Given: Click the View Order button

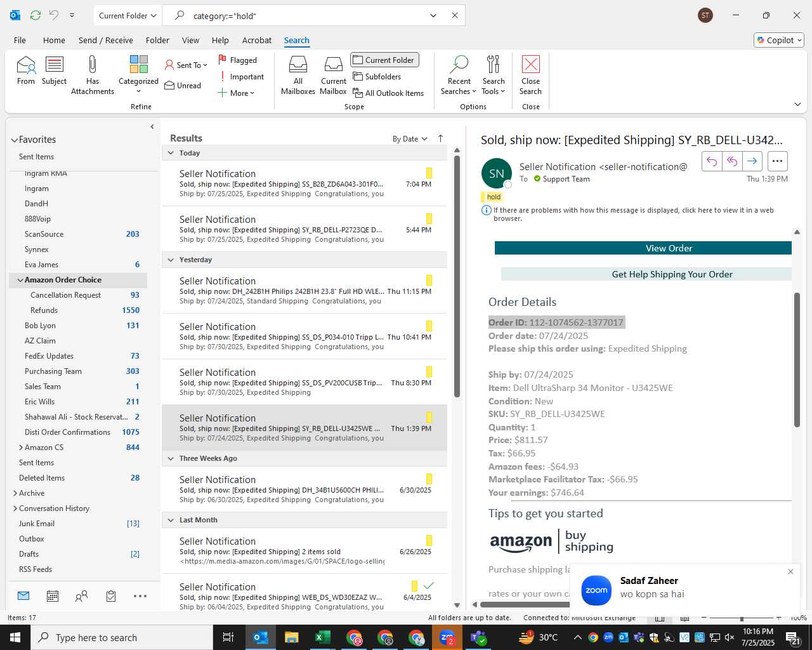Looking at the screenshot, I should click(x=643, y=248).
